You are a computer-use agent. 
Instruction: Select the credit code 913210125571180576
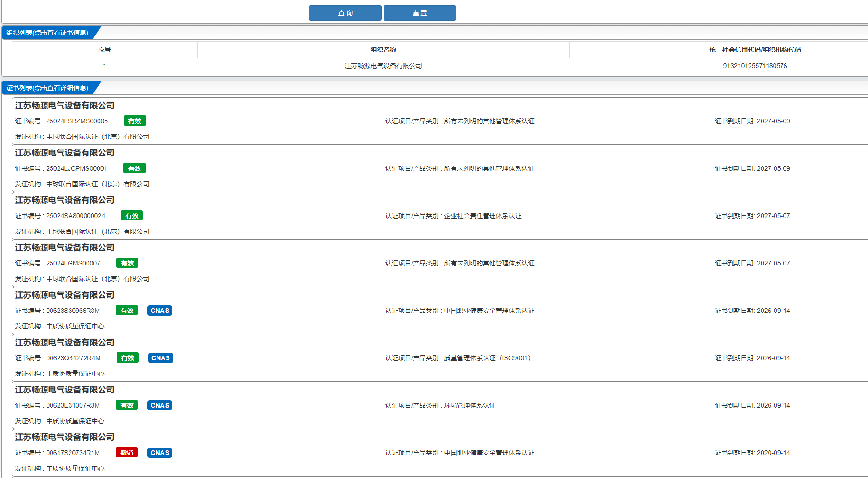pos(755,66)
